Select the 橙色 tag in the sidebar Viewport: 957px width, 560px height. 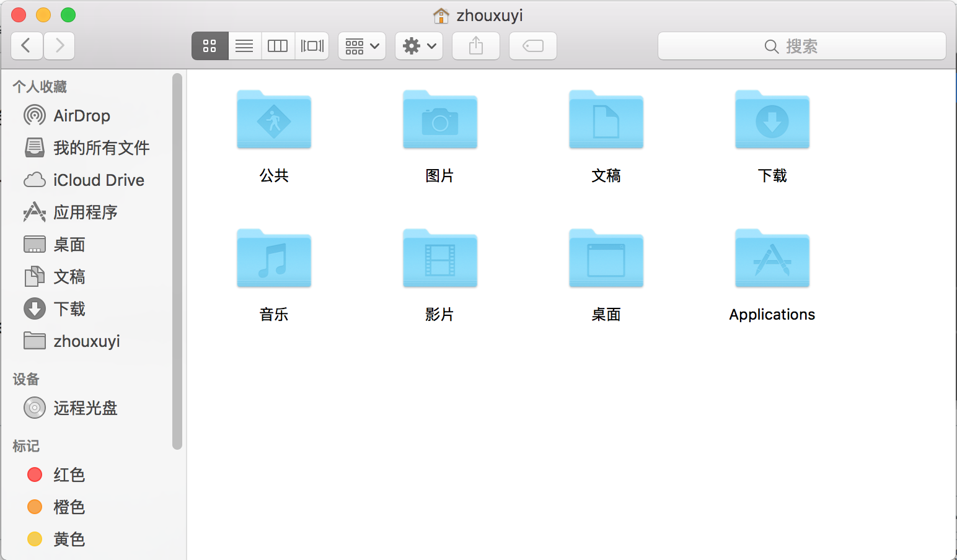(69, 507)
